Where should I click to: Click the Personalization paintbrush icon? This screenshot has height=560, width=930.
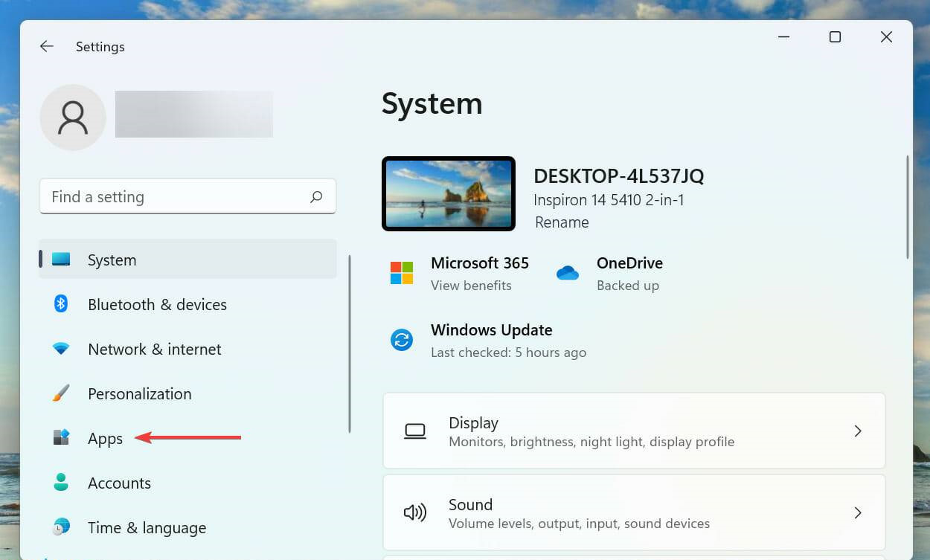pos(60,393)
